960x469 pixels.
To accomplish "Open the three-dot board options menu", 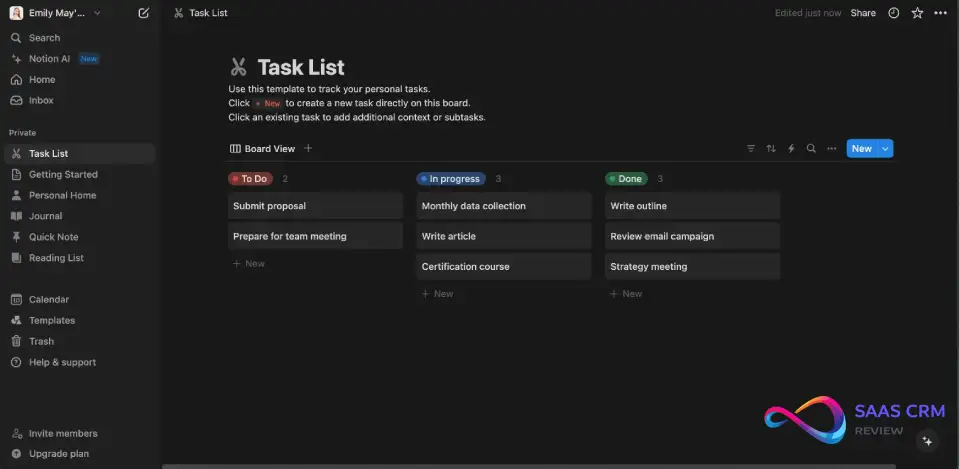I will pyautogui.click(x=831, y=149).
